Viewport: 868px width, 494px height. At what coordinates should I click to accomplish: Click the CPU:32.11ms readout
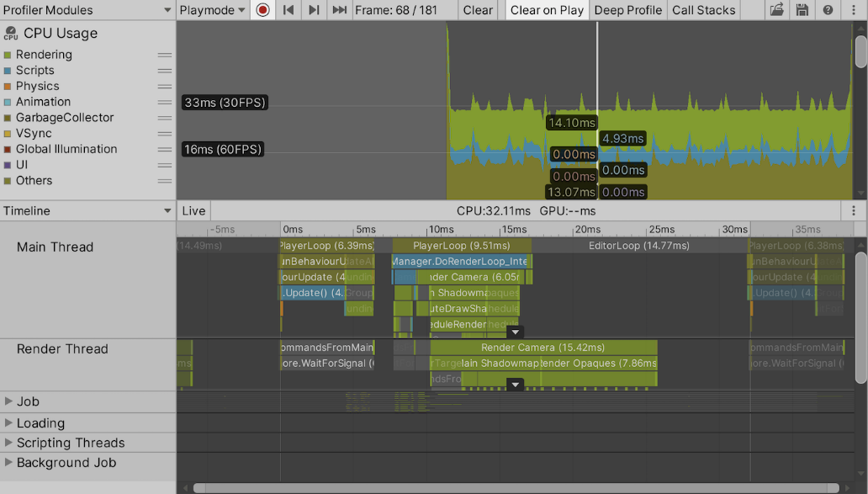493,211
